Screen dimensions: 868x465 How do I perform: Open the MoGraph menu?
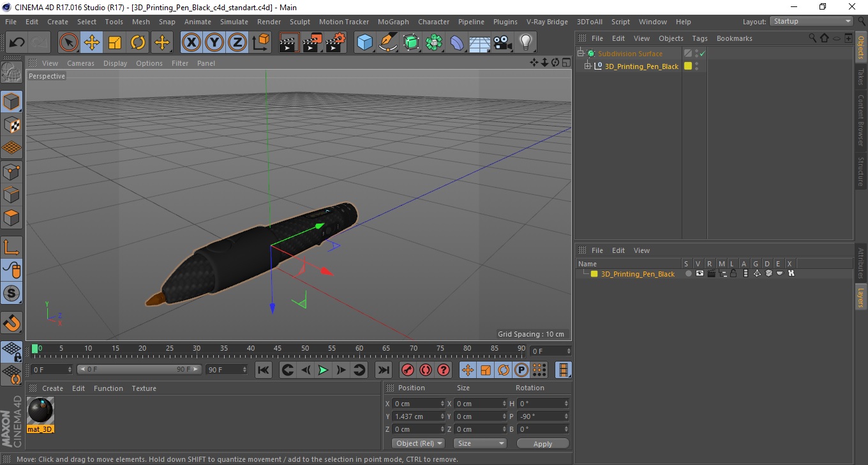(x=393, y=22)
